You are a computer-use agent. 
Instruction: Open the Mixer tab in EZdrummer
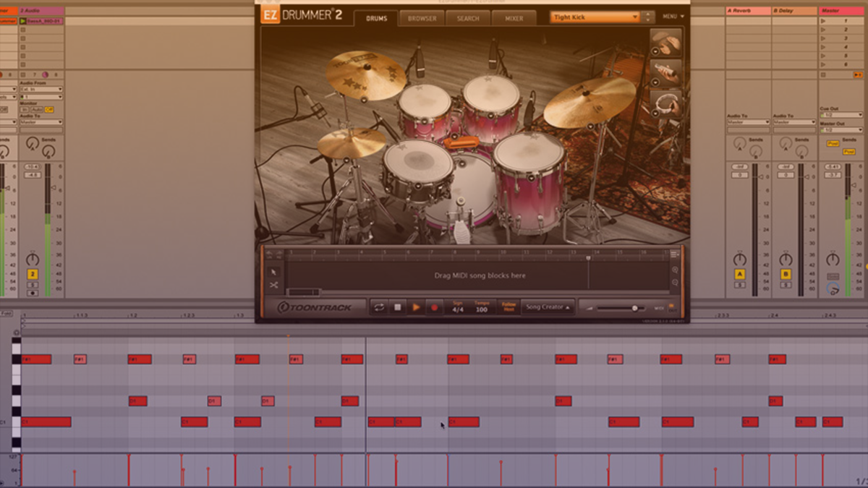pyautogui.click(x=514, y=18)
